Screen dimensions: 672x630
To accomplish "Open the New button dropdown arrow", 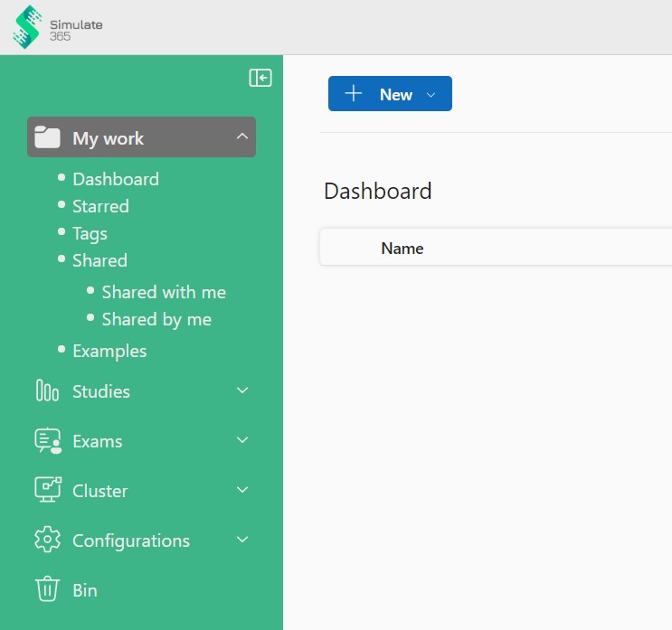I will coord(431,95).
